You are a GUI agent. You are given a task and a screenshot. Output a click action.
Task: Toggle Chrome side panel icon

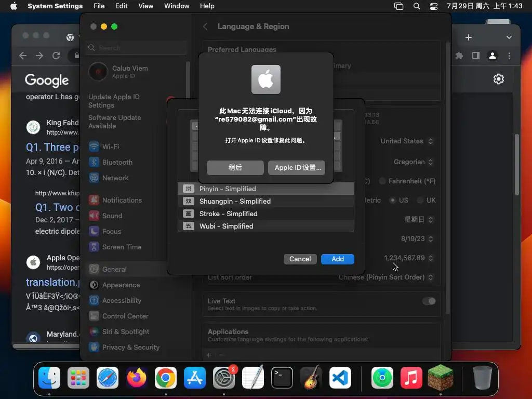point(476,56)
